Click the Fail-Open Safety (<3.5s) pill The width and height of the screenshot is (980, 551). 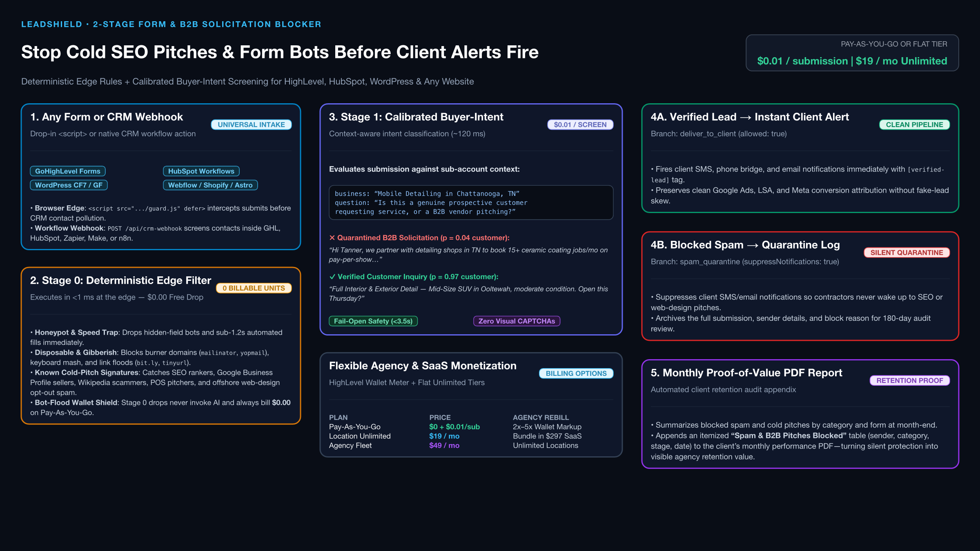(373, 321)
